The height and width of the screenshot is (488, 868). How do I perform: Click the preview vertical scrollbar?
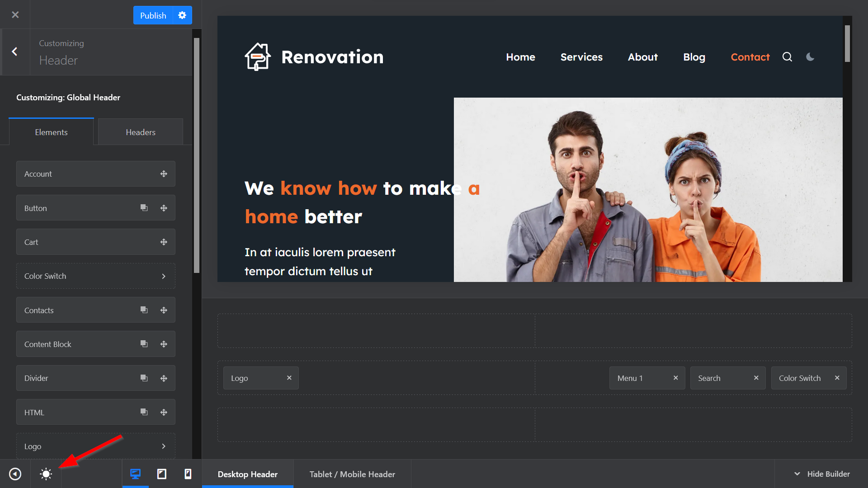pyautogui.click(x=847, y=44)
